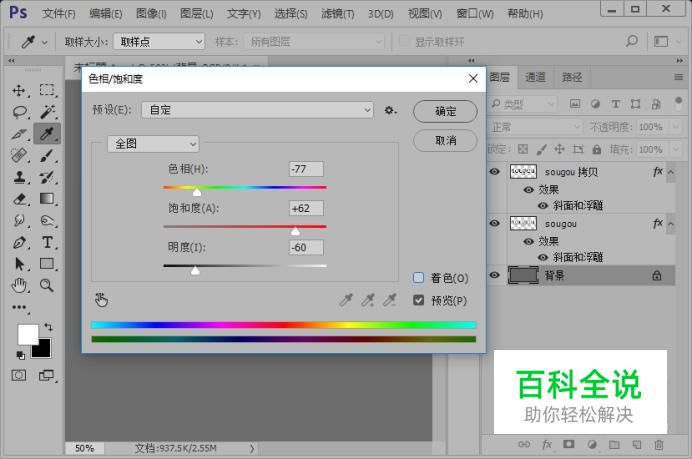This screenshot has width=692, height=459.
Task: Toggle effects visibility under sougou 拷贝
Action: 528,190
